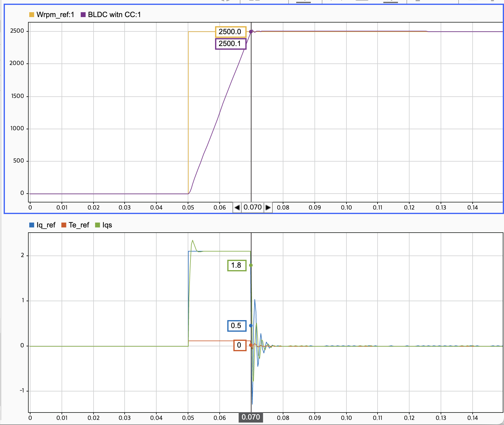Click the BLDC witn CC:1 legend label
Image resolution: width=504 pixels, height=425 pixels.
(114, 15)
